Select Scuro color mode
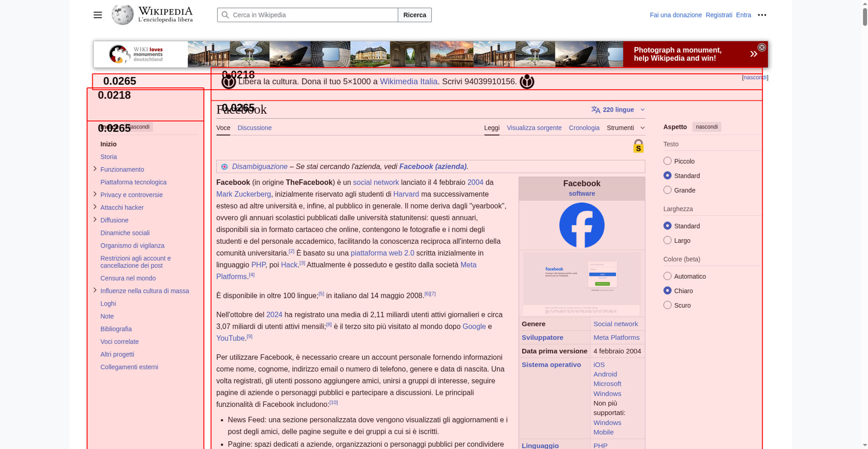The image size is (868, 449). [x=667, y=305]
